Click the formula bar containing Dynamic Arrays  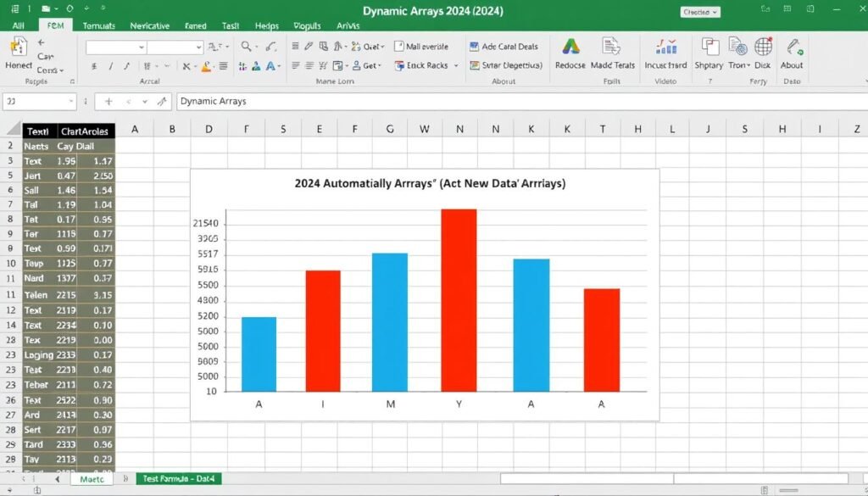coord(522,101)
